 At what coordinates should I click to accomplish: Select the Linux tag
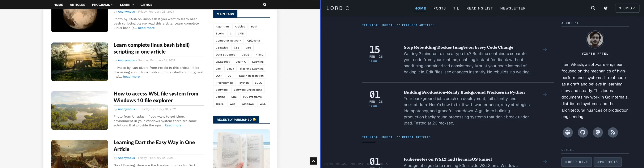(230, 68)
